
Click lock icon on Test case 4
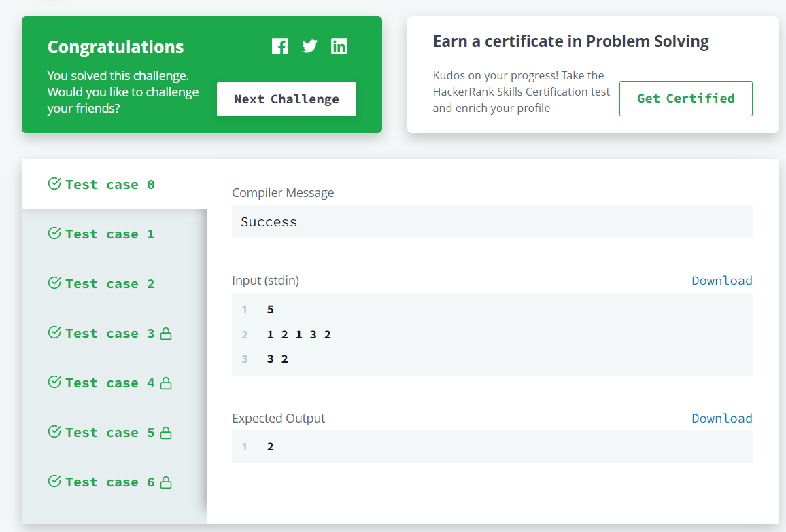(x=166, y=383)
